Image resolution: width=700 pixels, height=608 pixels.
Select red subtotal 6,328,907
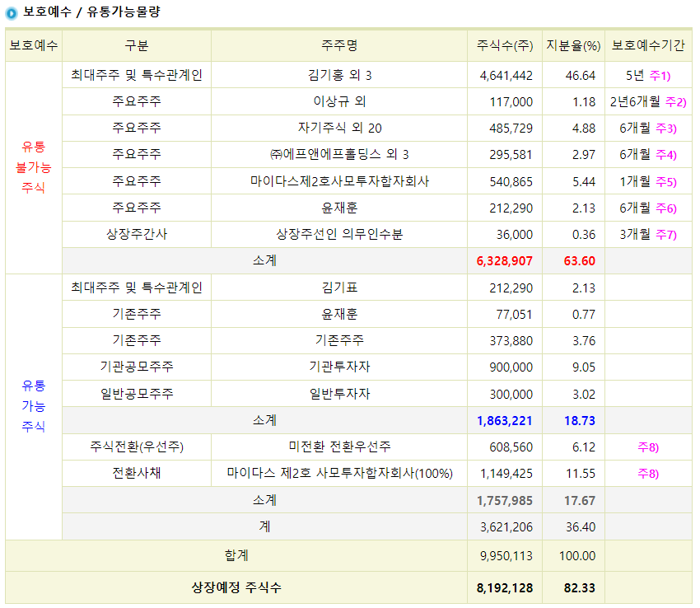coord(505,260)
